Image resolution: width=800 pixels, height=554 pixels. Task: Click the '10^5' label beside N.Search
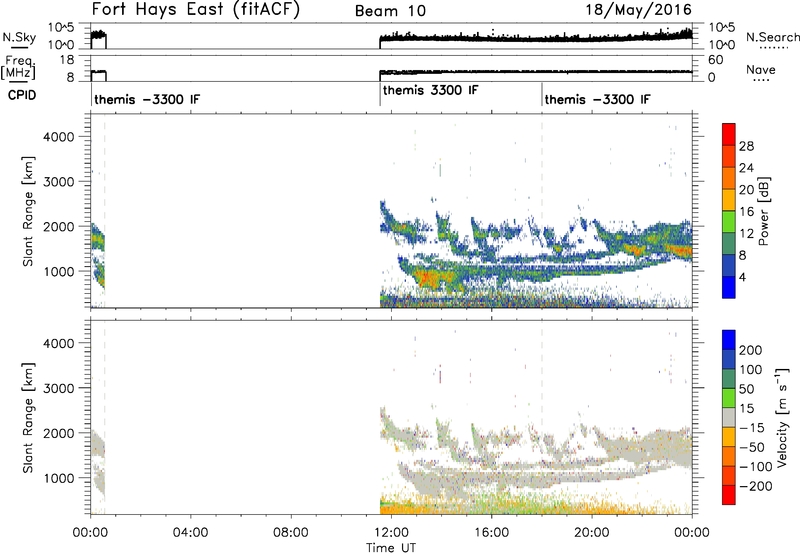pos(722,28)
